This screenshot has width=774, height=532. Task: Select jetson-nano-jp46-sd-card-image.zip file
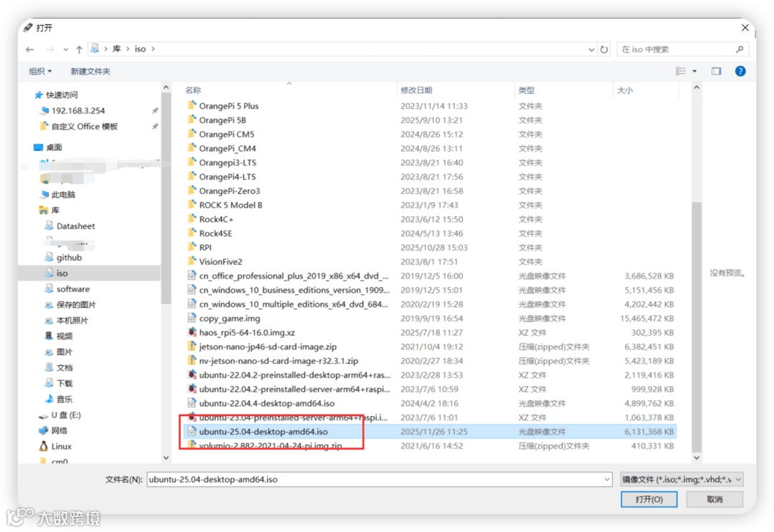click(267, 347)
